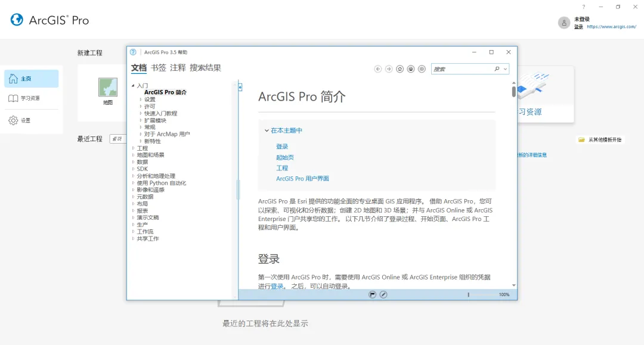
Task: Open 学习资源 in the left sidebar
Action: pyautogui.click(x=31, y=98)
